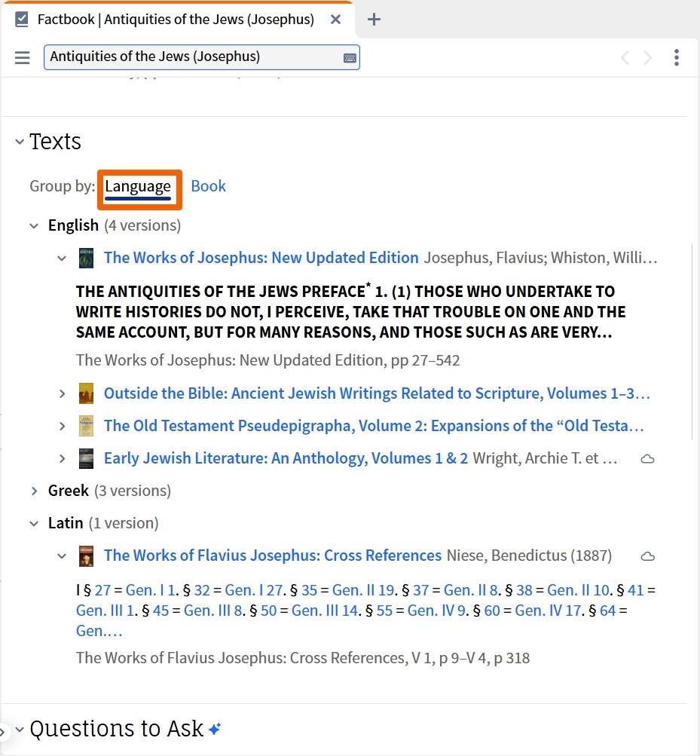Click Old Testament Pseudepigrapha cover thumbnail
The height and width of the screenshot is (756, 700).
pyautogui.click(x=87, y=426)
